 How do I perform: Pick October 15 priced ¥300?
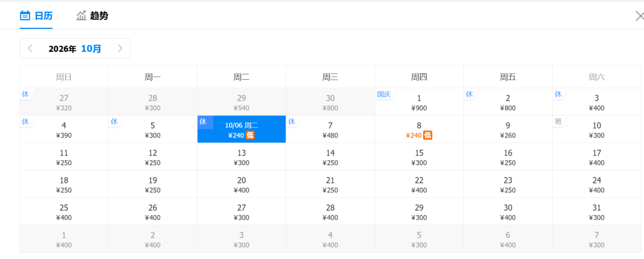[419, 157]
